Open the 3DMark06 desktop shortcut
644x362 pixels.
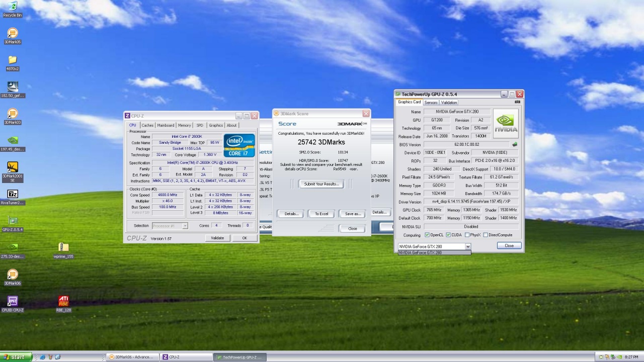[13, 275]
